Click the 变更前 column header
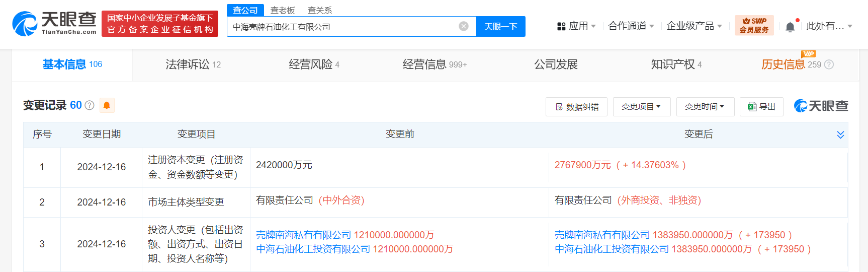This screenshot has width=868, height=272. [400, 134]
